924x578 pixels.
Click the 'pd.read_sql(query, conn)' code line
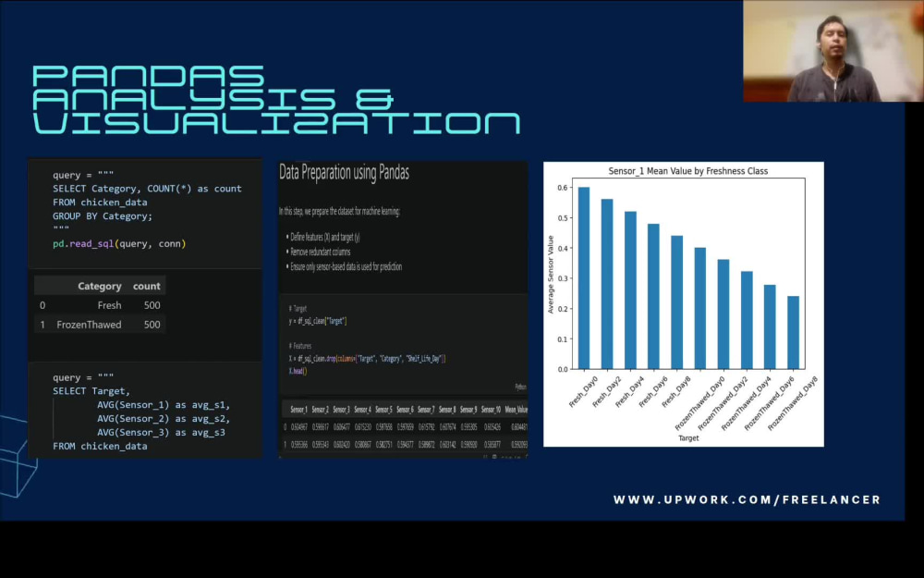pos(119,243)
